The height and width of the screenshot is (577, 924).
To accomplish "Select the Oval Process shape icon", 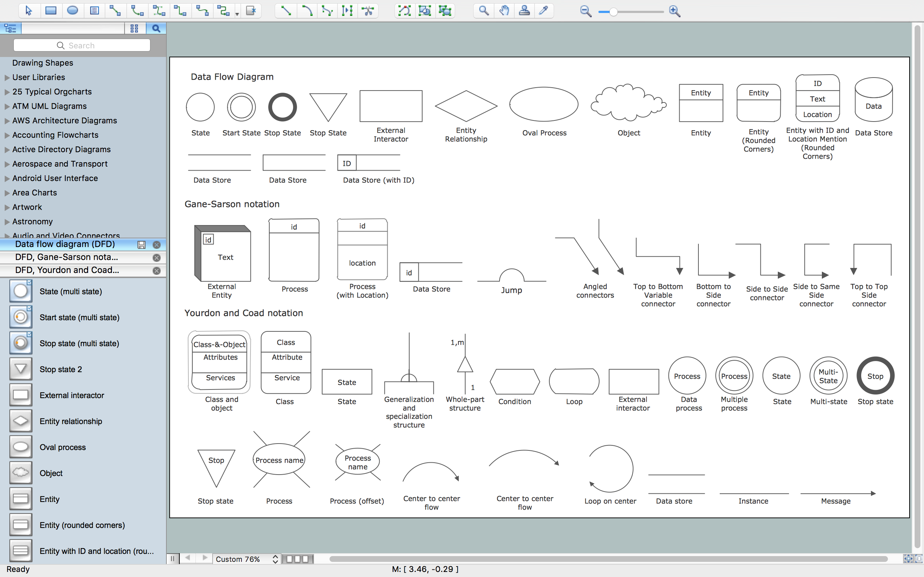I will click(x=20, y=447).
